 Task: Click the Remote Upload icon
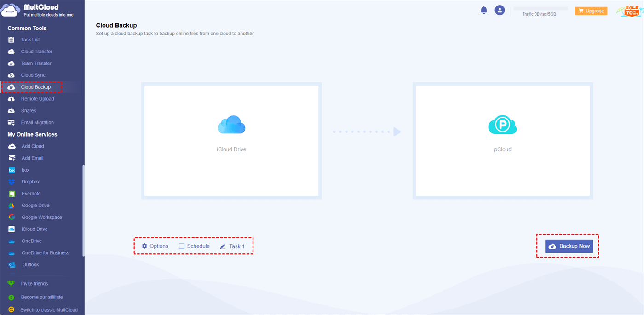pos(11,99)
